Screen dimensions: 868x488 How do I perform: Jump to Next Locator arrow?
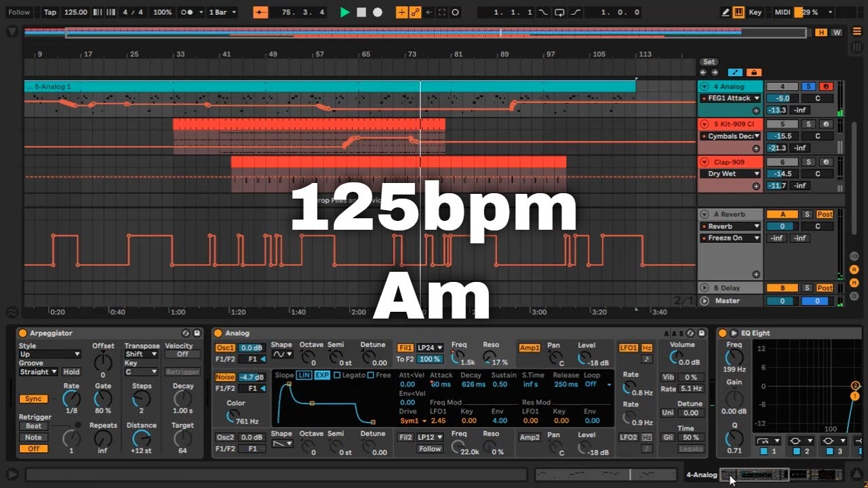click(x=713, y=73)
